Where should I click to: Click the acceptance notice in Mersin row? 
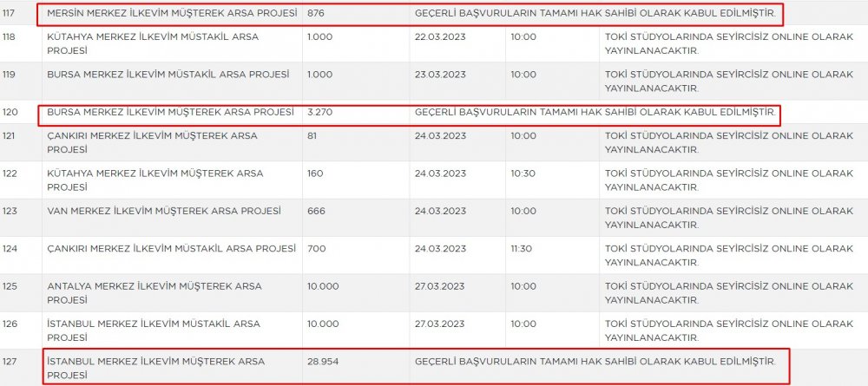(595, 13)
